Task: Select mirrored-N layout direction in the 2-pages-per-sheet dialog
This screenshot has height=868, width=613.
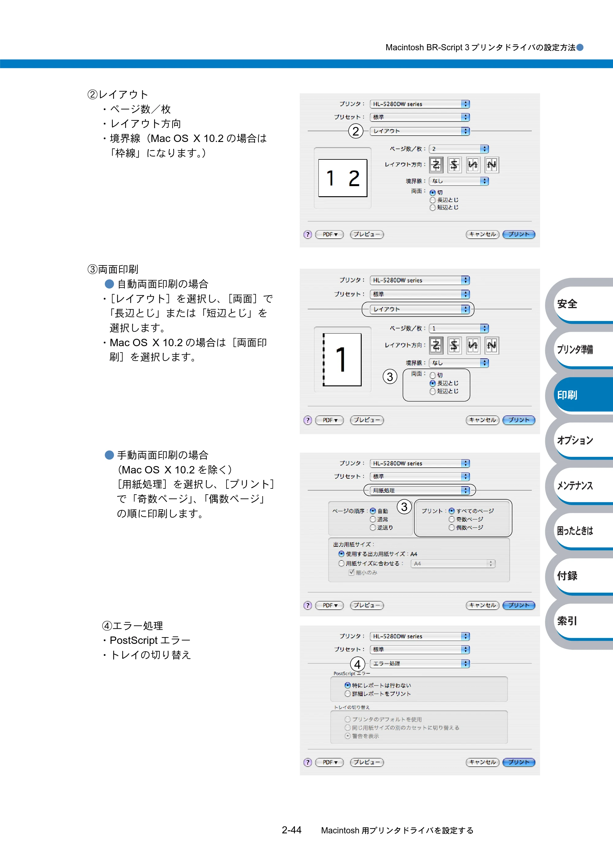Action: [473, 165]
